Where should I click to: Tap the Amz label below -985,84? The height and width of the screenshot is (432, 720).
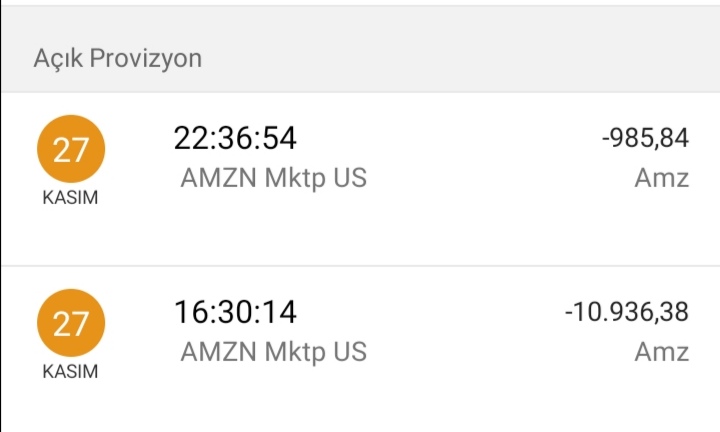[662, 178]
